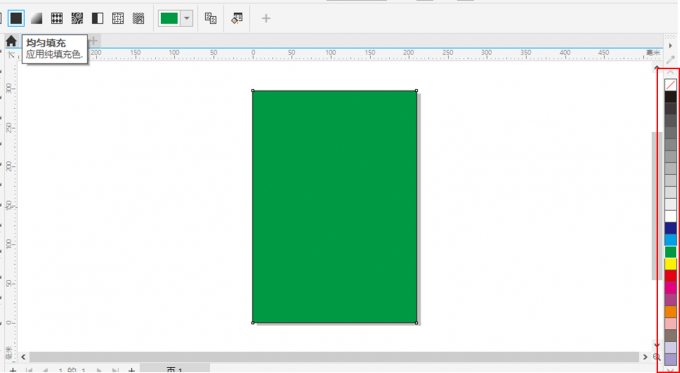Go to the first page button

tap(29, 370)
